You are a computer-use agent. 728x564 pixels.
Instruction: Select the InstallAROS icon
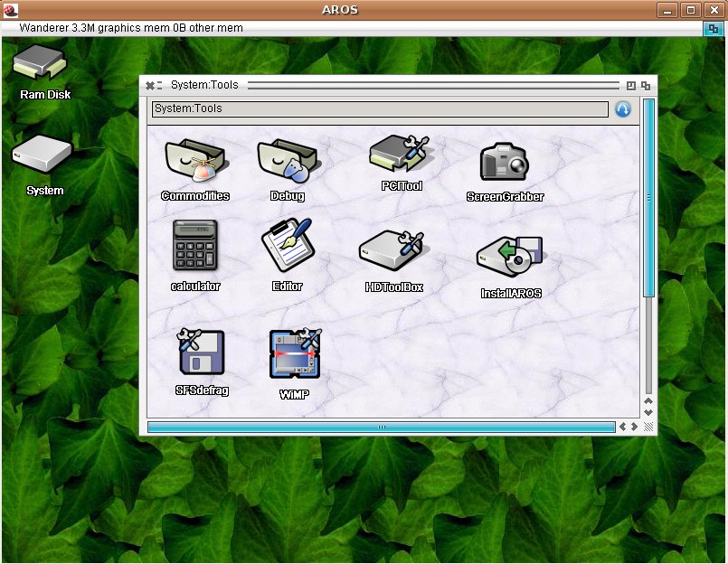tap(510, 258)
